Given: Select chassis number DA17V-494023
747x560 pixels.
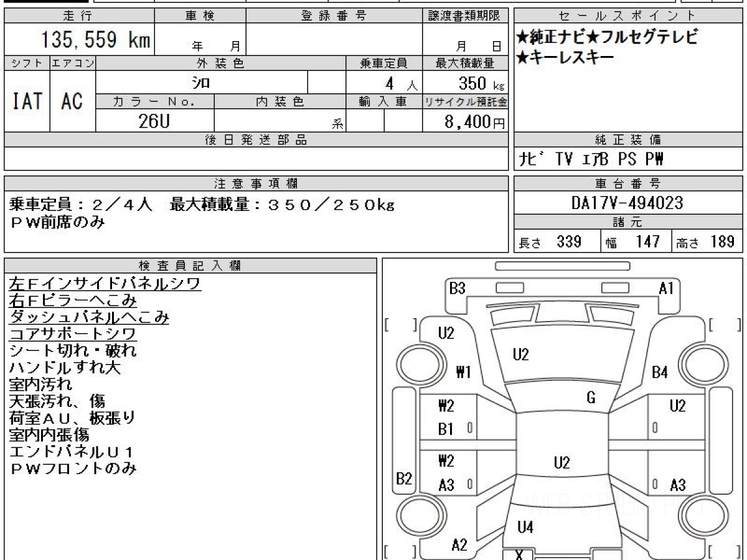Looking at the screenshot, I should pos(627,203).
